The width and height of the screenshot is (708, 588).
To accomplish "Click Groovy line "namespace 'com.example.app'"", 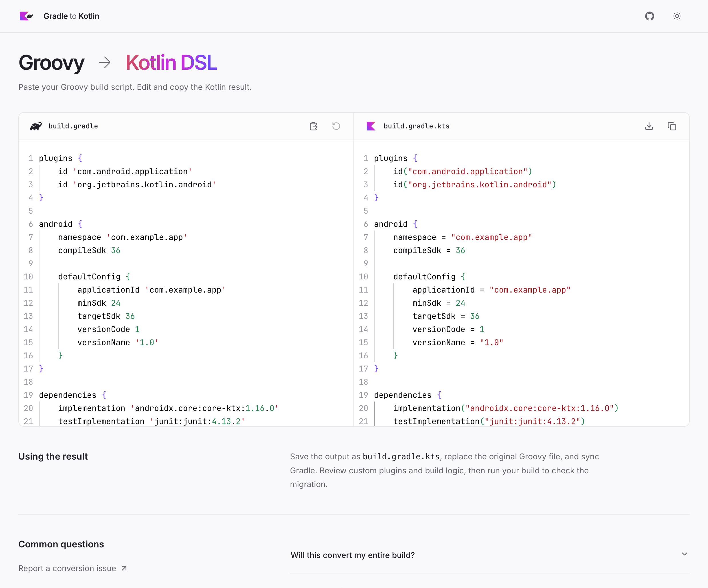I will tap(122, 237).
